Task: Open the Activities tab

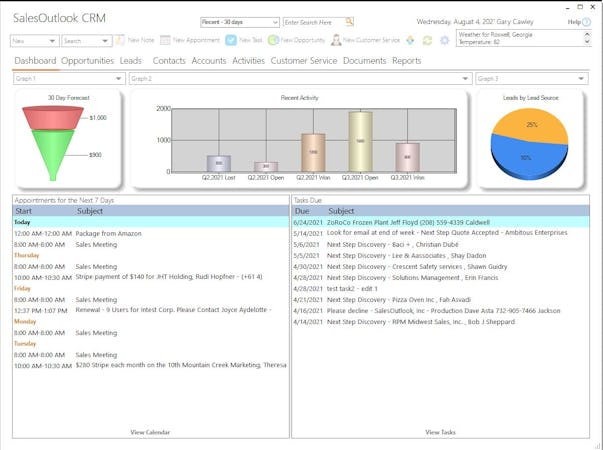Action: click(248, 61)
